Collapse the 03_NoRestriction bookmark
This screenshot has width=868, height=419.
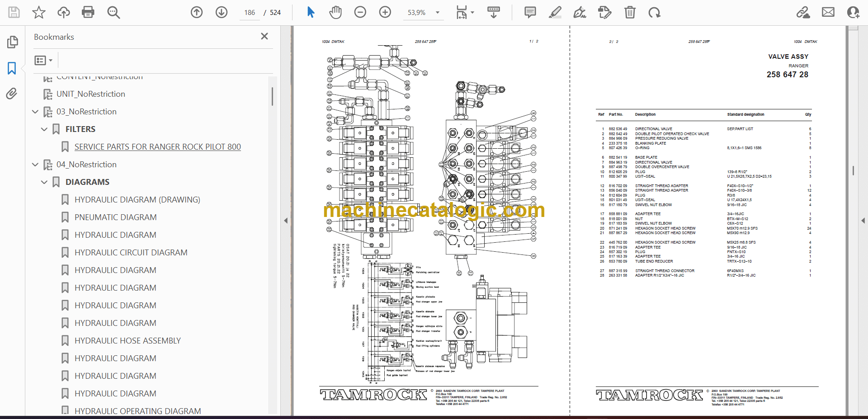click(35, 112)
